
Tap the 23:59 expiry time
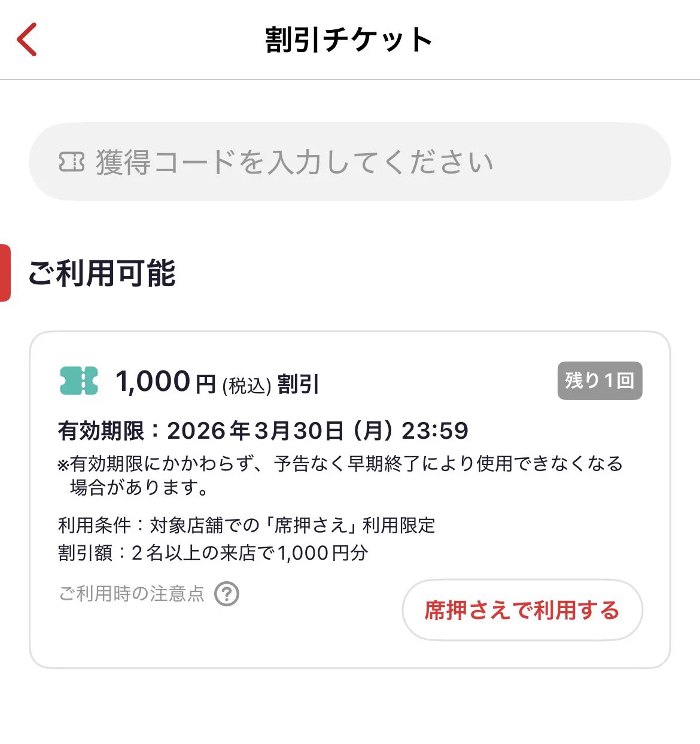[435, 431]
